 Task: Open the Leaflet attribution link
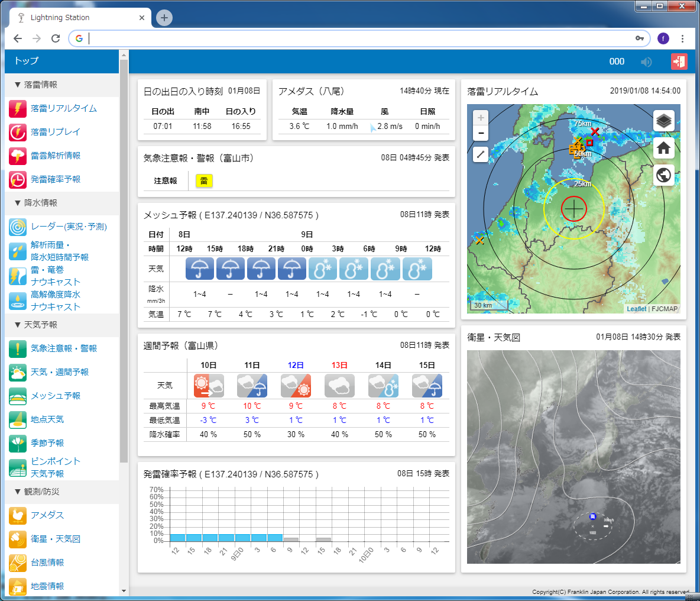pyautogui.click(x=636, y=309)
